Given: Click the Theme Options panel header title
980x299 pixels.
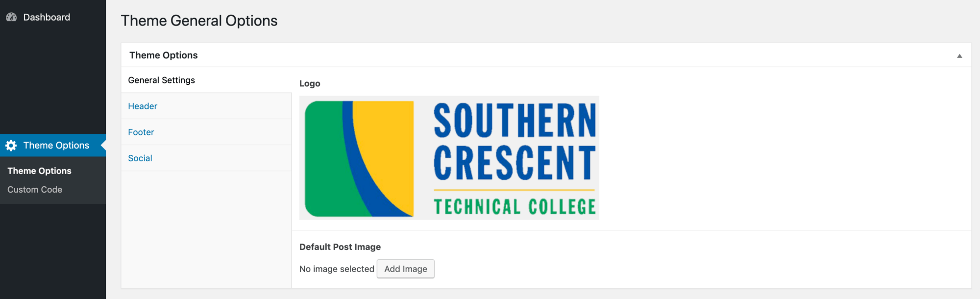Looking at the screenshot, I should [164, 55].
